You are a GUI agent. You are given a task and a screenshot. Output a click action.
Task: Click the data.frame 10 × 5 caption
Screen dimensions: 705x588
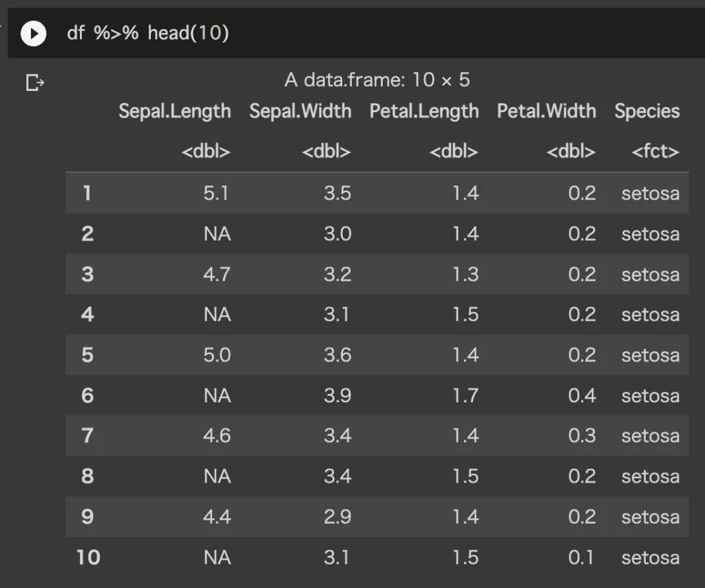(x=377, y=80)
